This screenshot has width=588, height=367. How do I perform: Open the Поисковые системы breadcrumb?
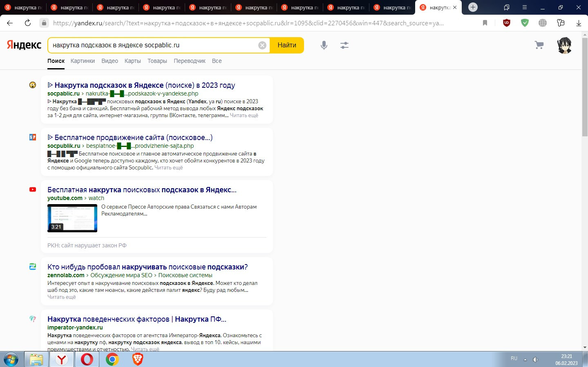(185, 275)
